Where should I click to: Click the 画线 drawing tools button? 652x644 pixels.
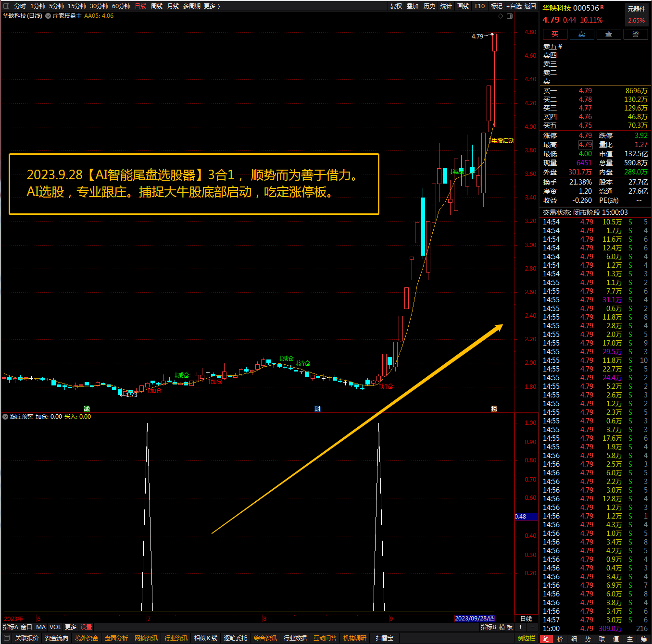(463, 6)
